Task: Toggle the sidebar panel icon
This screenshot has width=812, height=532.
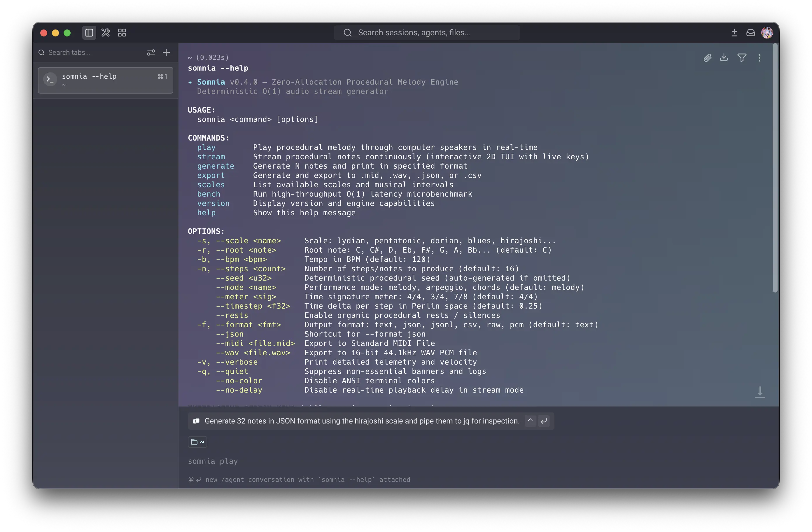Action: [89, 33]
